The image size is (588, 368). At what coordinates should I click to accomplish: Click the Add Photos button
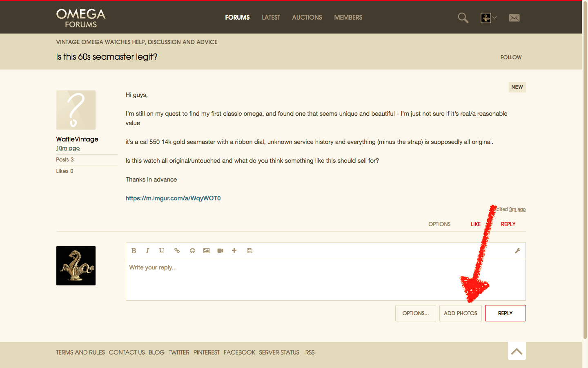pyautogui.click(x=460, y=313)
